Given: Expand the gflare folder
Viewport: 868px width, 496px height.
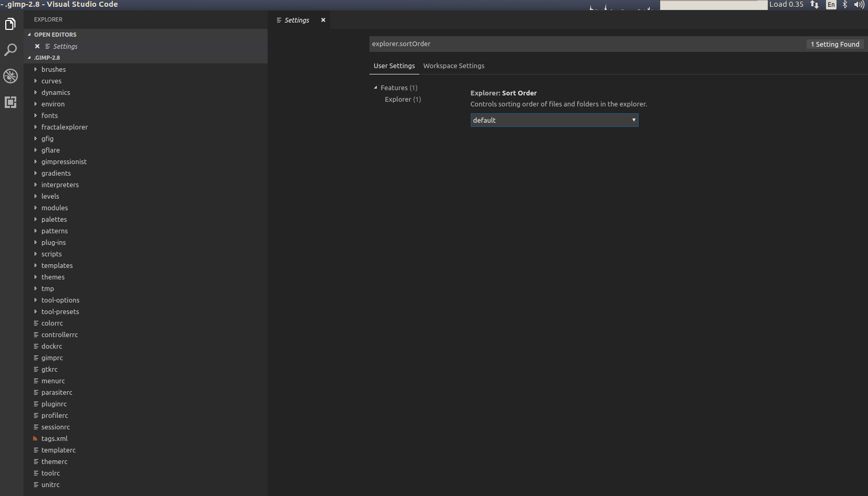Looking at the screenshot, I should pyautogui.click(x=146, y=150).
